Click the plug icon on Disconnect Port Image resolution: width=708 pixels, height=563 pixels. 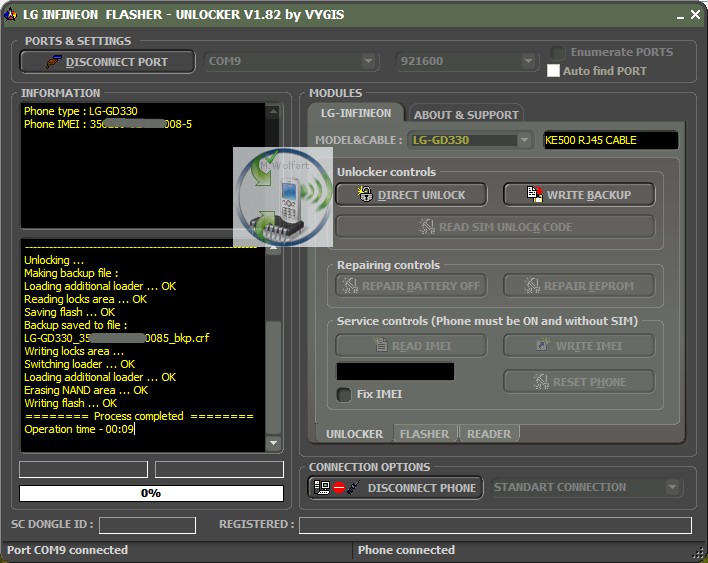click(x=54, y=61)
